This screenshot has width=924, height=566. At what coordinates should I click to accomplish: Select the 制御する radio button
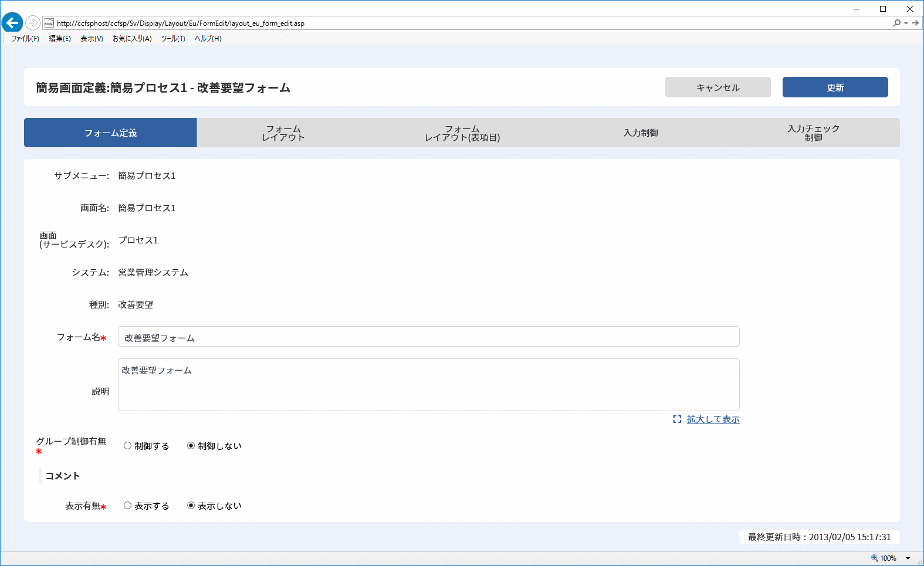(x=127, y=446)
